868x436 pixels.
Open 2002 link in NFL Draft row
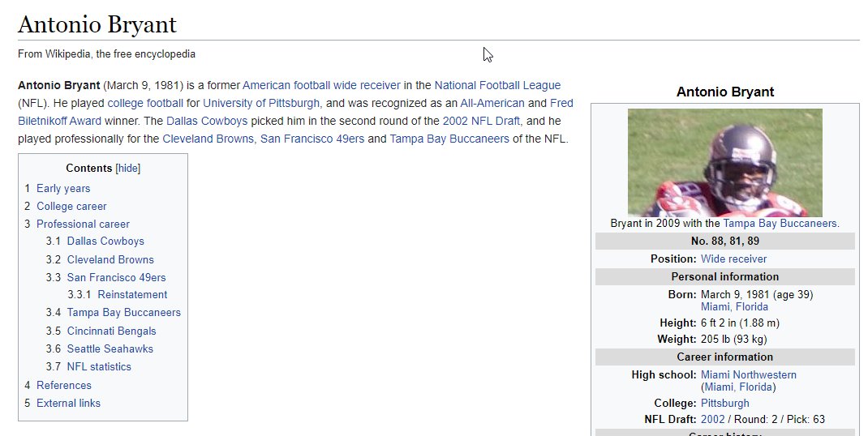[712, 420]
